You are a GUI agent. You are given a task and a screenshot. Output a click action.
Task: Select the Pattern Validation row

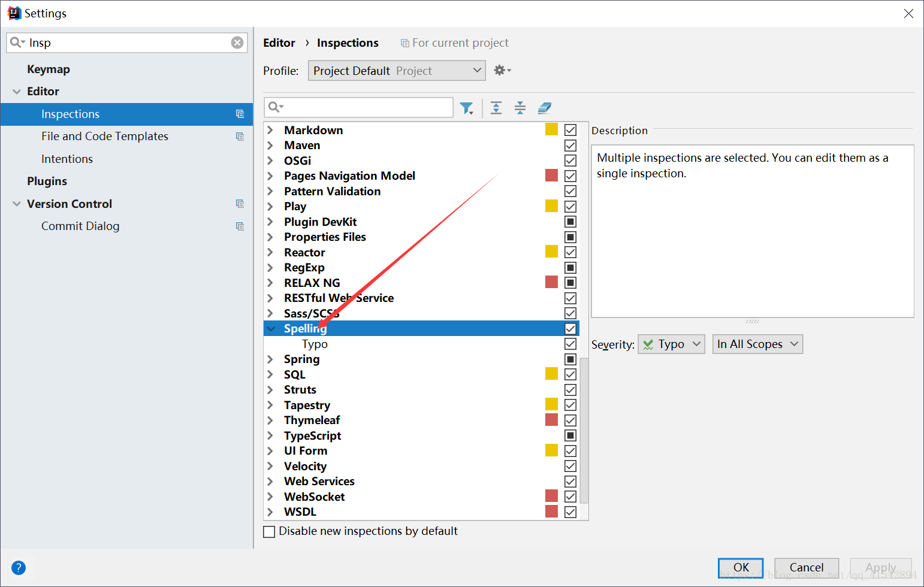421,191
